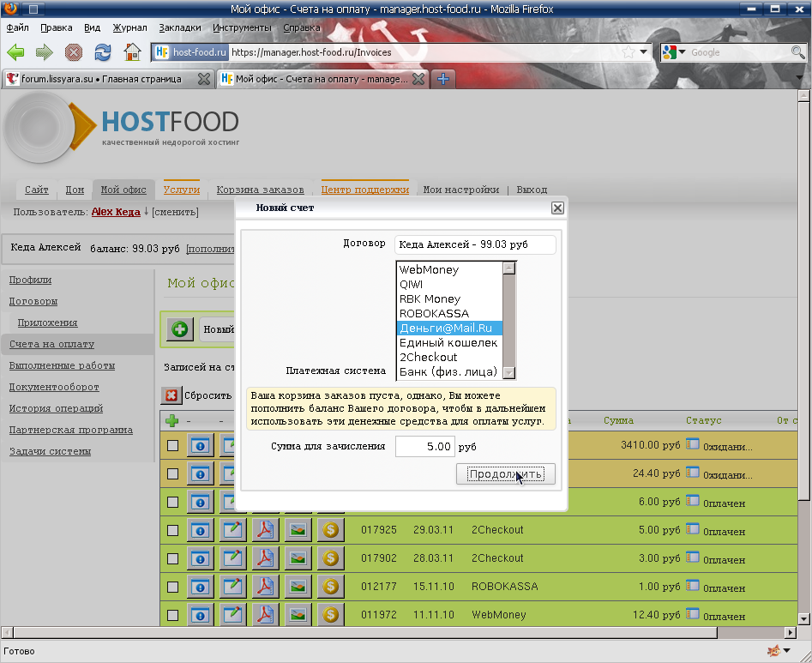The width and height of the screenshot is (812, 663).
Task: Download PDF of invoice 017902
Action: [x=266, y=558]
